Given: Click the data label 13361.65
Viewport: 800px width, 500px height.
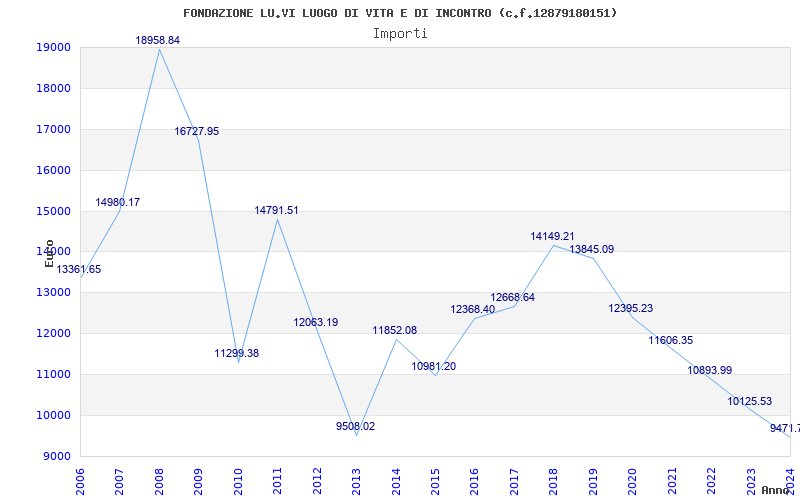Looking at the screenshot, I should [79, 269].
